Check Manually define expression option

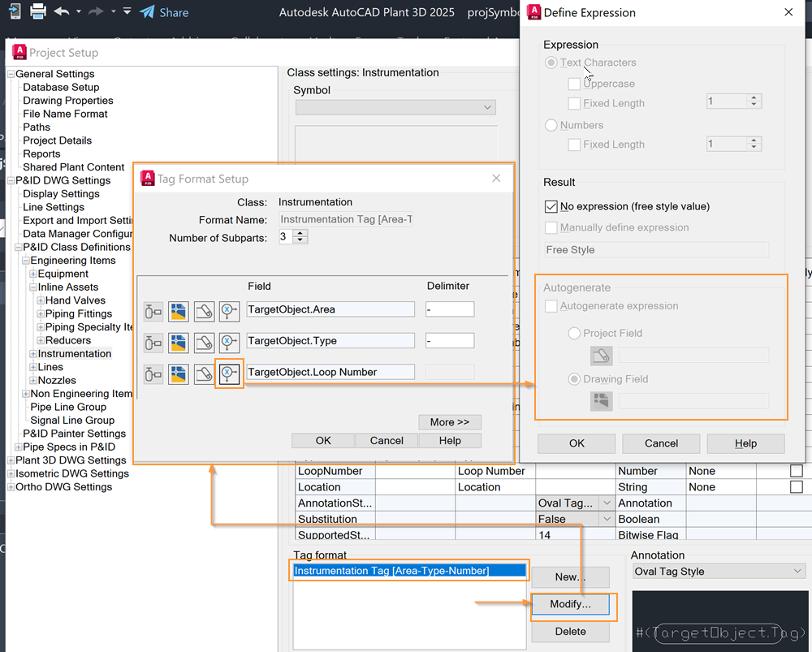(551, 228)
